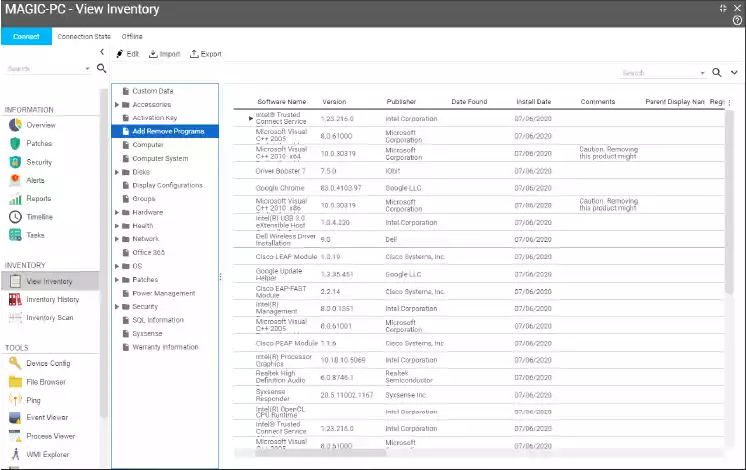Open the column options three-dot menu
The width and height of the screenshot is (746, 470).
(729, 102)
